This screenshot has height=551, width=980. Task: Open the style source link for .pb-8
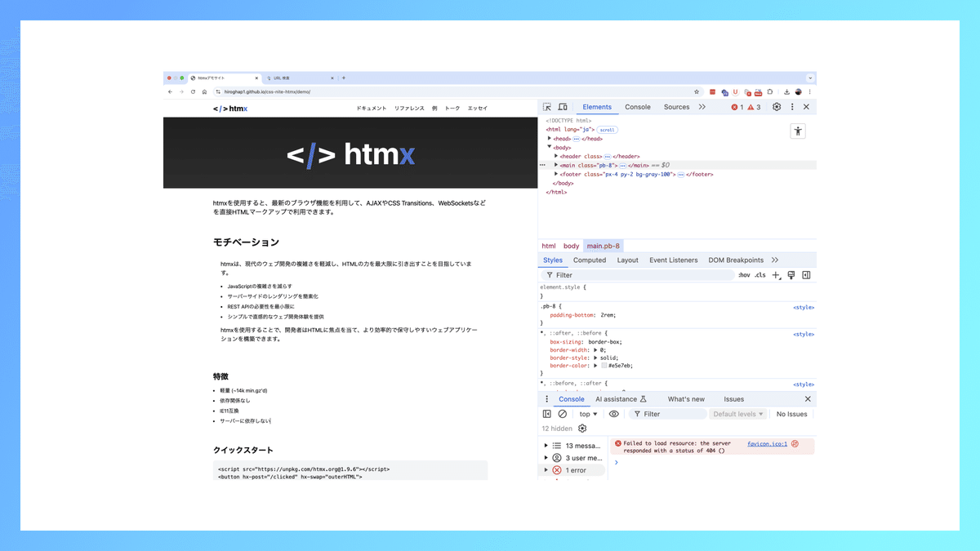[804, 307]
